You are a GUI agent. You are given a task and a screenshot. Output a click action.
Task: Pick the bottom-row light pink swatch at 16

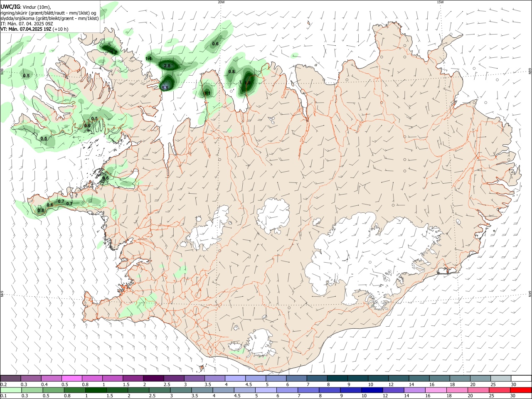tap(436, 390)
